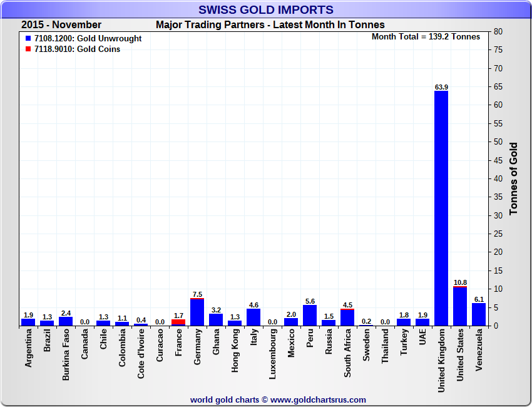This screenshot has height=407, width=532.
Task: Click the Month Total = 139.2 Tonnes text
Action: pos(426,37)
